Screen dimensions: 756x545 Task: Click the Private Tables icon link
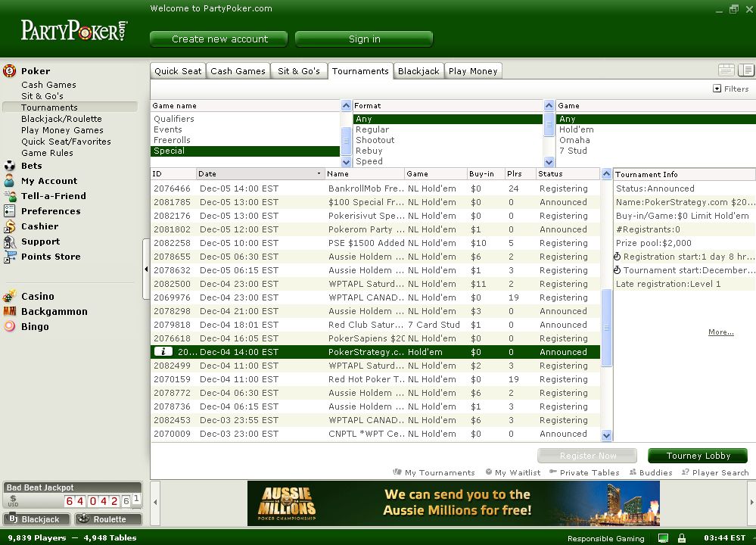[584, 472]
